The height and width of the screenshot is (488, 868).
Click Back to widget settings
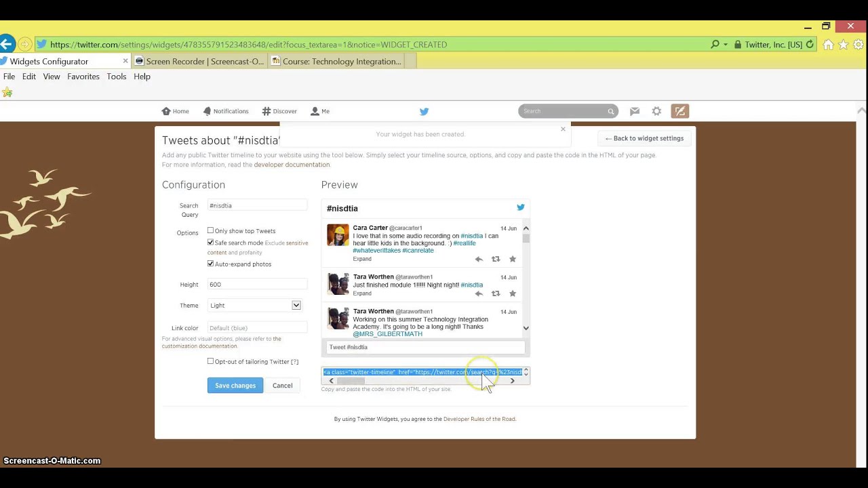(x=644, y=138)
